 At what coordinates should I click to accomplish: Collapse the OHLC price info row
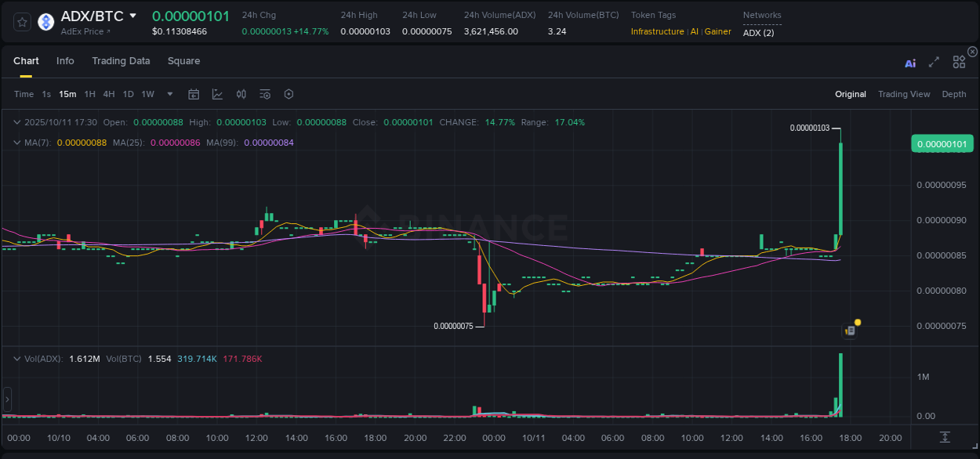tap(17, 122)
